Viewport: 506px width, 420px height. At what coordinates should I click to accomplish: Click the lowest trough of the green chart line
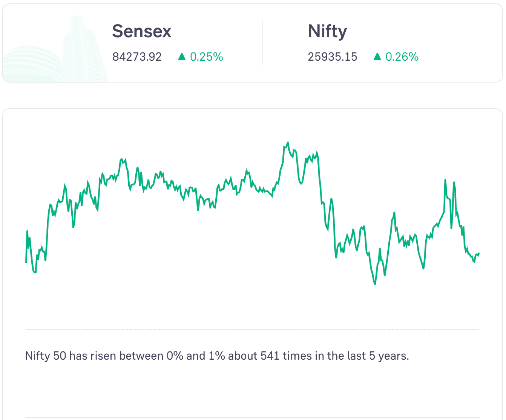tap(375, 284)
